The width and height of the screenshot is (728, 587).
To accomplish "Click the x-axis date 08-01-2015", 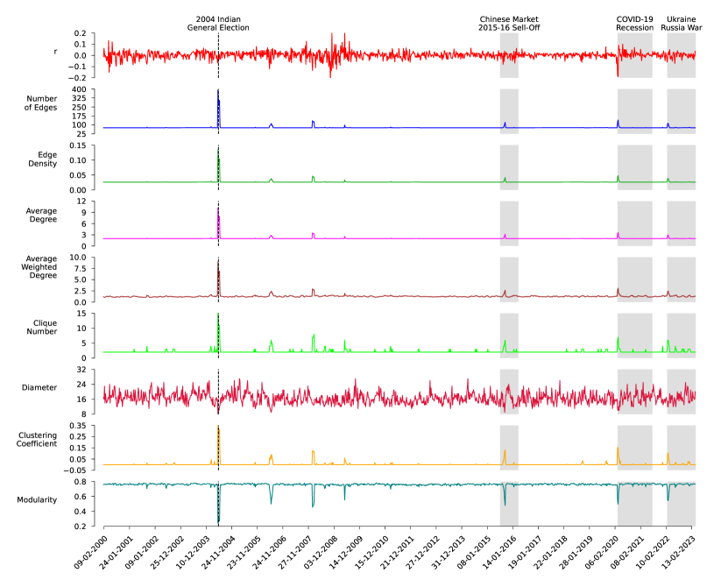I will click(x=474, y=552).
